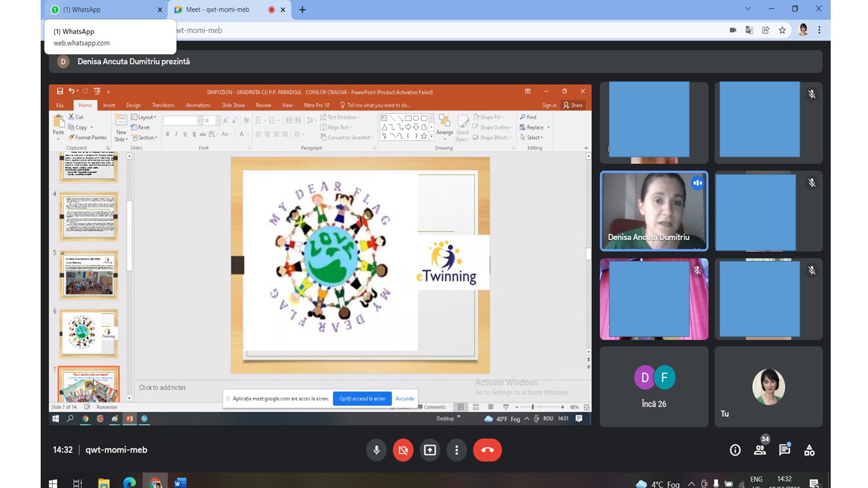This screenshot has width=868, height=488.
Task: Open Meet more options menu
Action: [x=457, y=450]
